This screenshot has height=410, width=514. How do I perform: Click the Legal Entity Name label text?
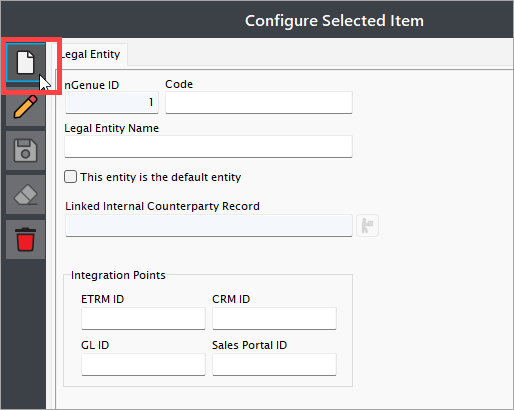111,128
